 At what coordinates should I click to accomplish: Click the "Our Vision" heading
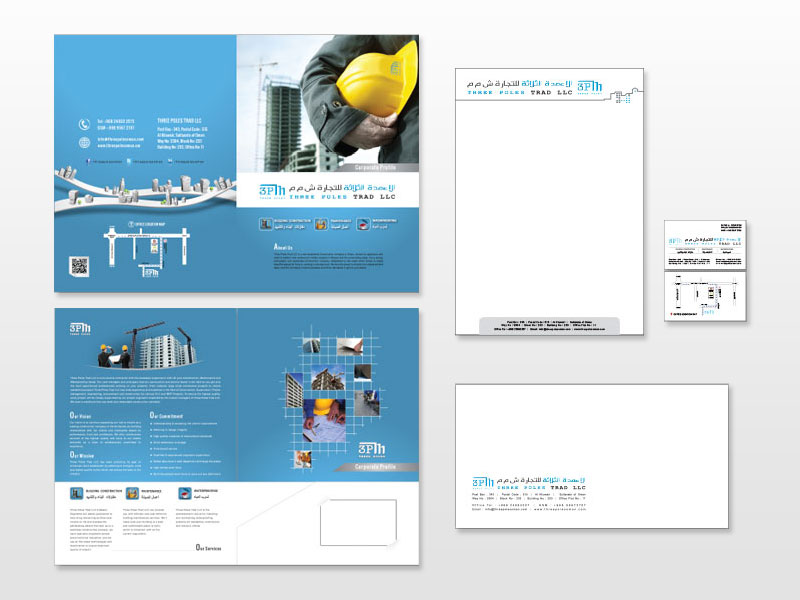click(x=80, y=416)
